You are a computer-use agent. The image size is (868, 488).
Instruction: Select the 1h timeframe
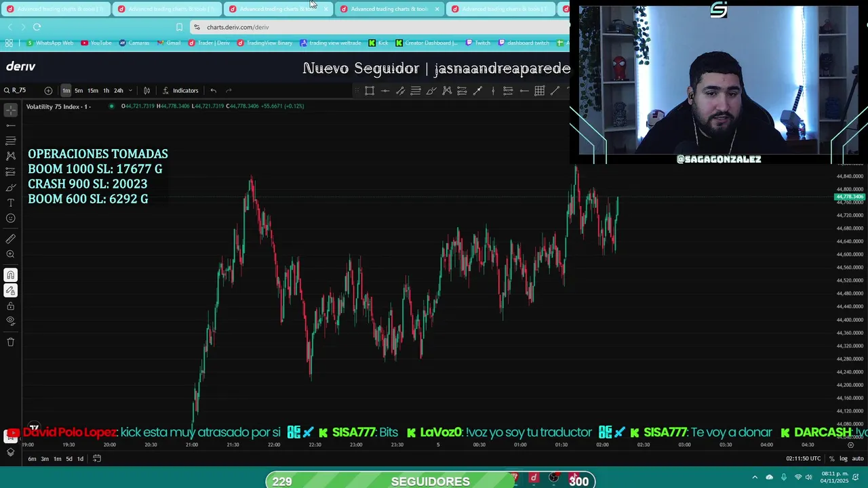click(106, 90)
